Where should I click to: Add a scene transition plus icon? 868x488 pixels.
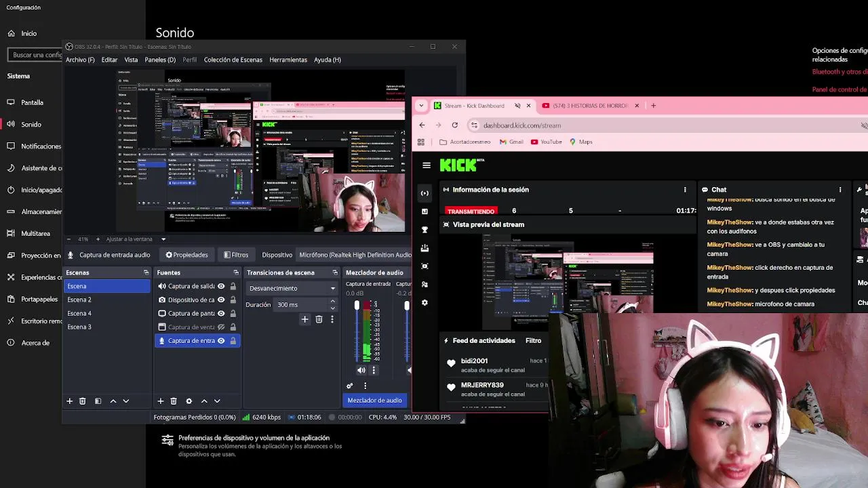(304, 319)
